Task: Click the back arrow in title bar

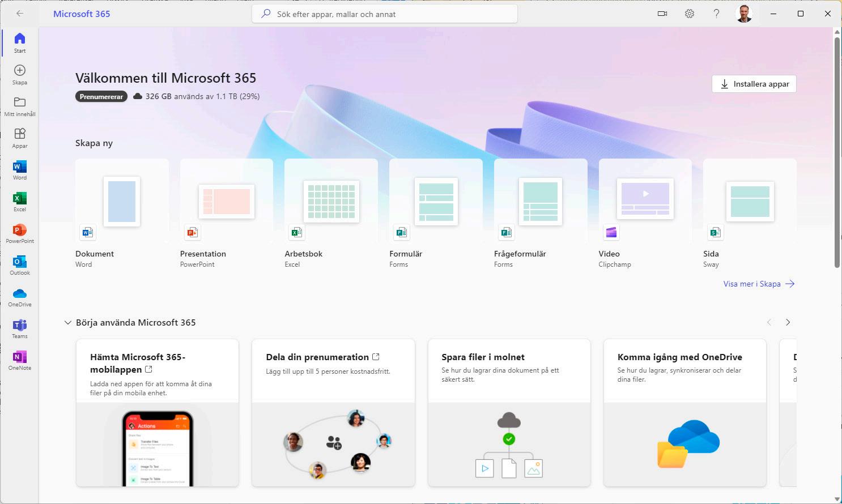Action: [x=20, y=14]
